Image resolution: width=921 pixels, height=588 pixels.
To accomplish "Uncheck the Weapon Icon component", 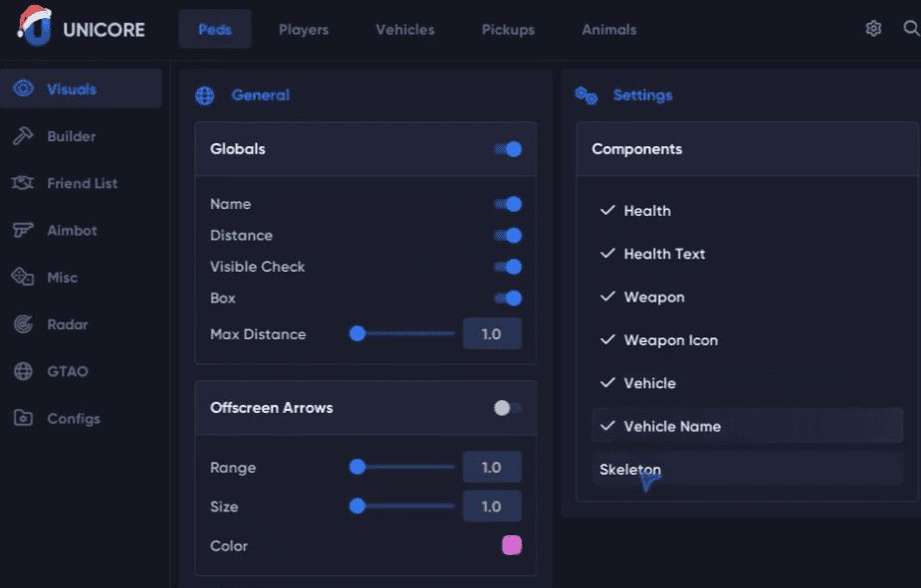I will coord(747,340).
